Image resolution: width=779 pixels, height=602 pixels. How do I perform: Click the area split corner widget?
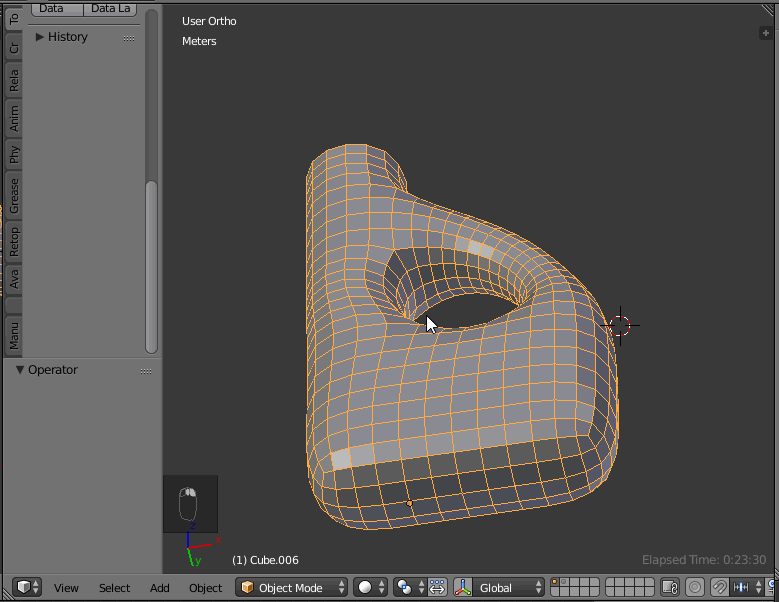[x=768, y=10]
